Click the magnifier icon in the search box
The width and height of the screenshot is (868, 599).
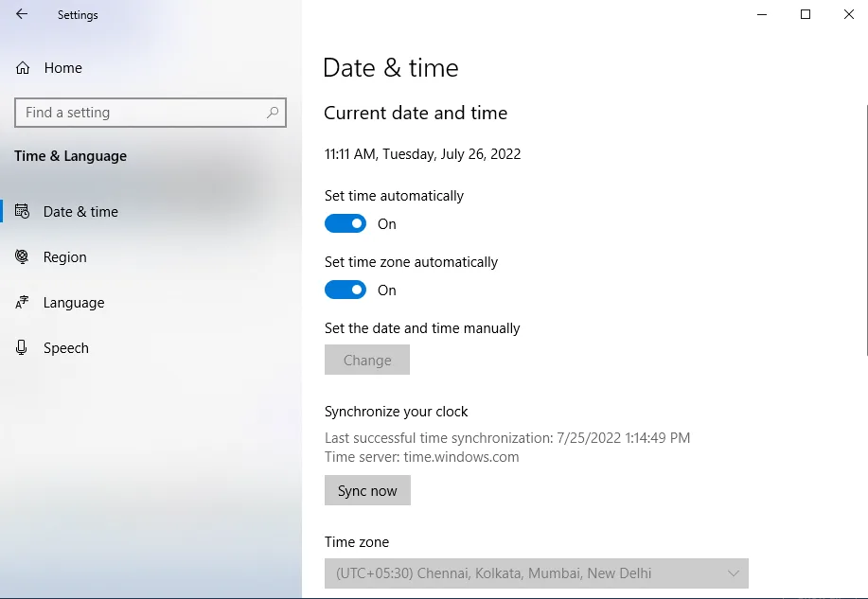[x=273, y=113]
